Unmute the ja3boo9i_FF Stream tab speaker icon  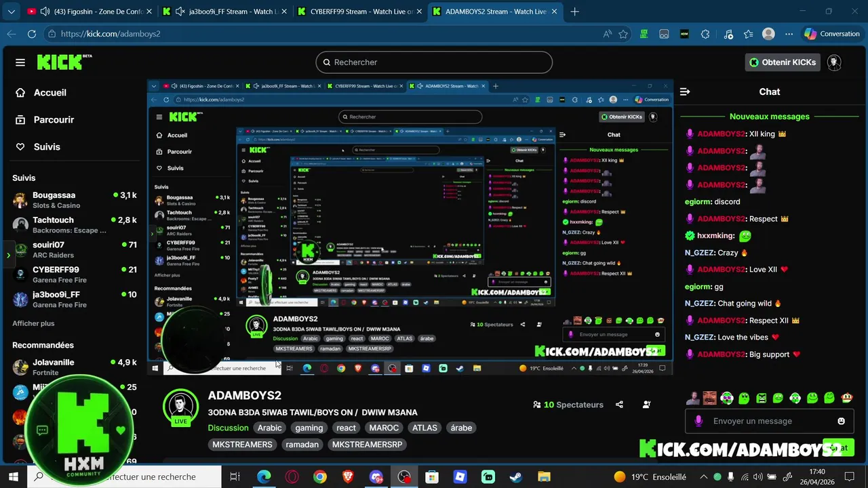(180, 12)
